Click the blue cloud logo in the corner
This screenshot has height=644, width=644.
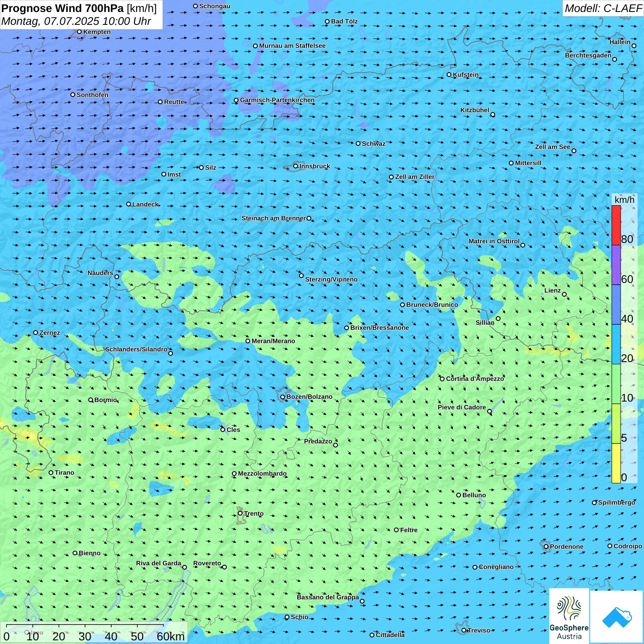[617, 617]
